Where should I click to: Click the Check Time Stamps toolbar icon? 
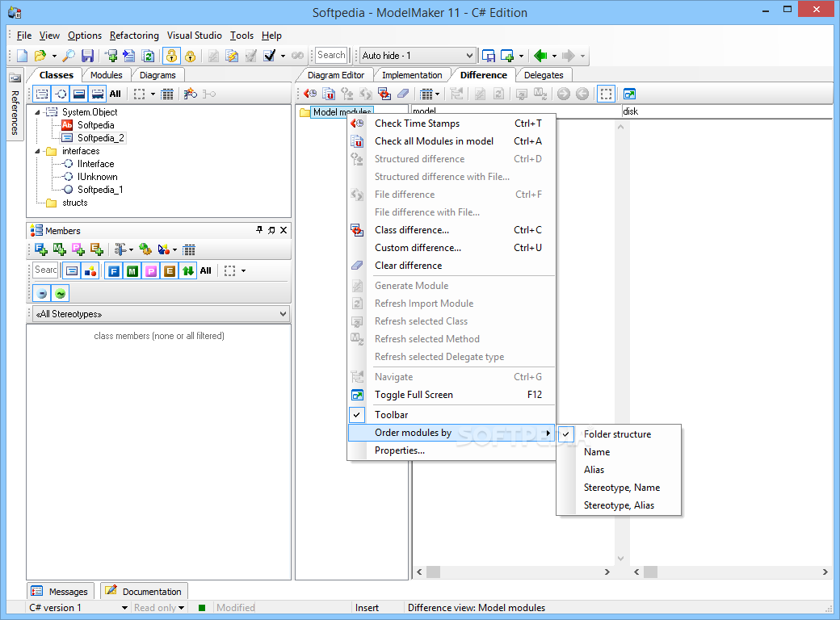310,94
